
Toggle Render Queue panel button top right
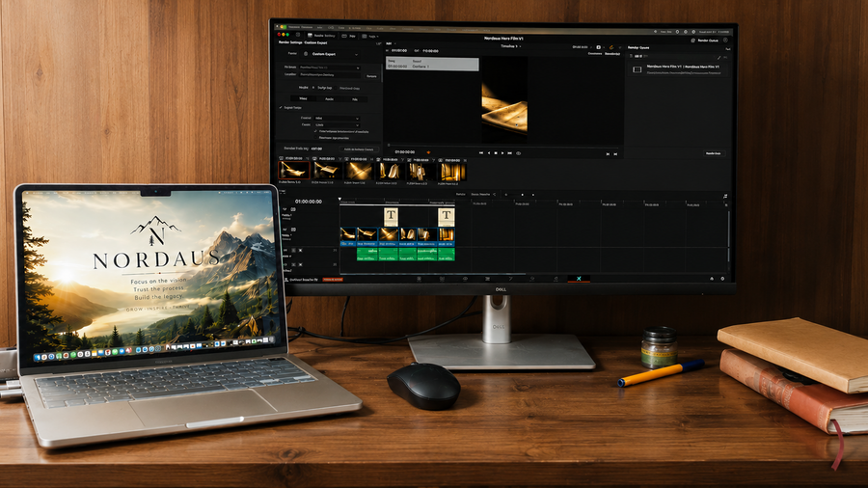tap(706, 41)
